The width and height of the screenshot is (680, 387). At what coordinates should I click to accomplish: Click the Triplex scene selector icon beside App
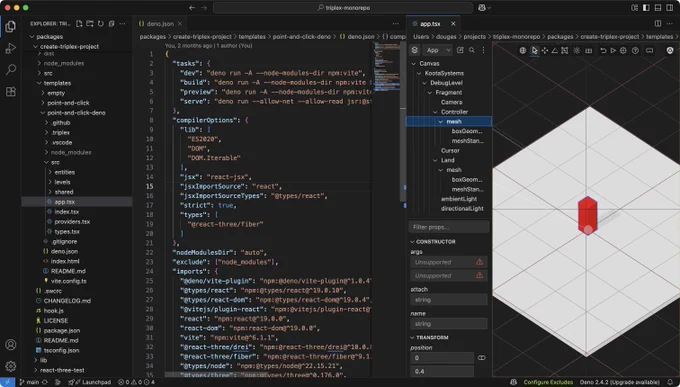point(415,50)
